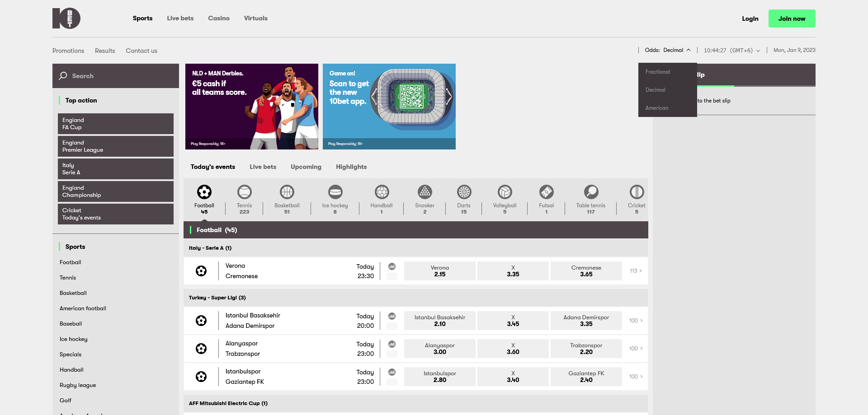Image resolution: width=868 pixels, height=415 pixels.
Task: Open England FA Cup top action
Action: 116,124
